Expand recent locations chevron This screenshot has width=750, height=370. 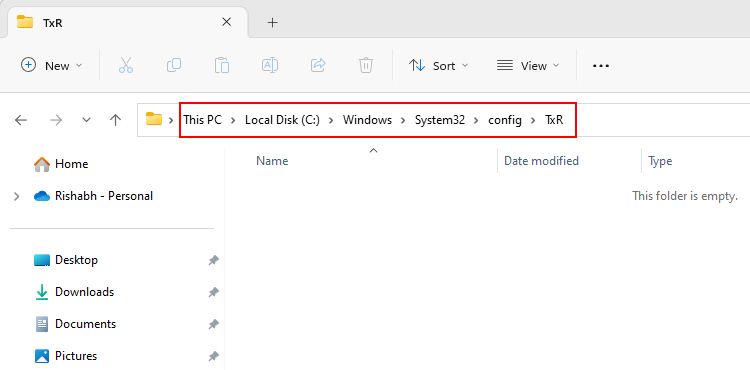coord(86,120)
